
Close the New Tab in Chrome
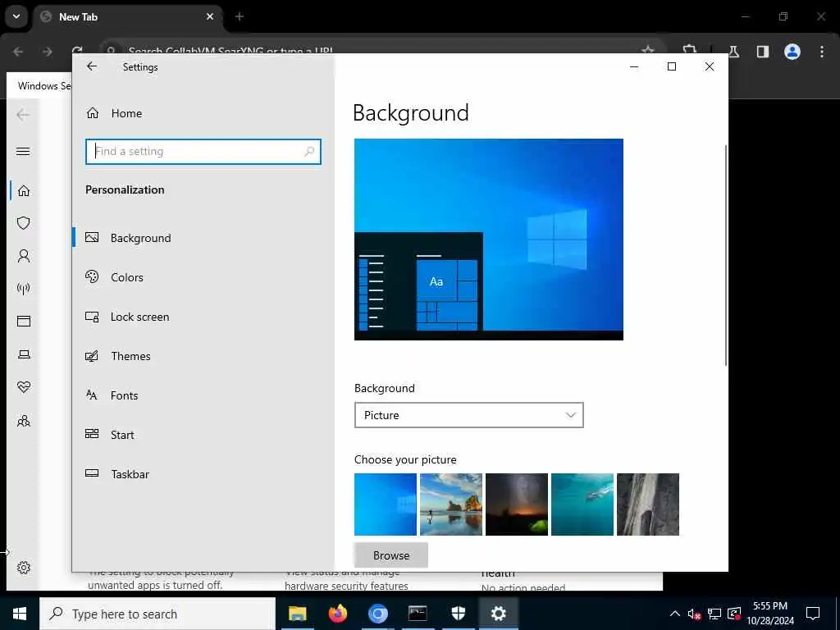tap(210, 16)
